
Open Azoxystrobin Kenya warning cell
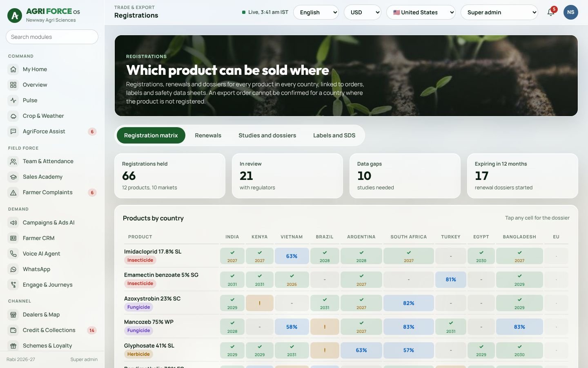[260, 303]
